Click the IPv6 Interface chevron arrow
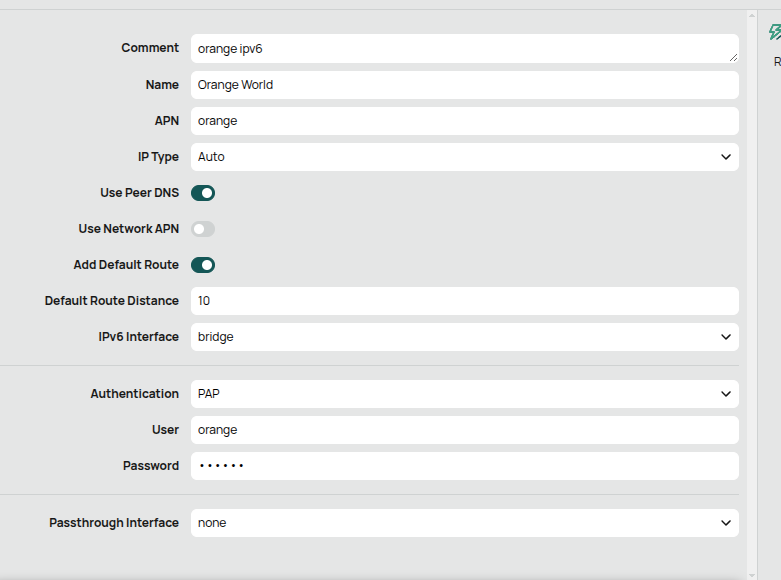The width and height of the screenshot is (781, 580). pyautogui.click(x=726, y=337)
